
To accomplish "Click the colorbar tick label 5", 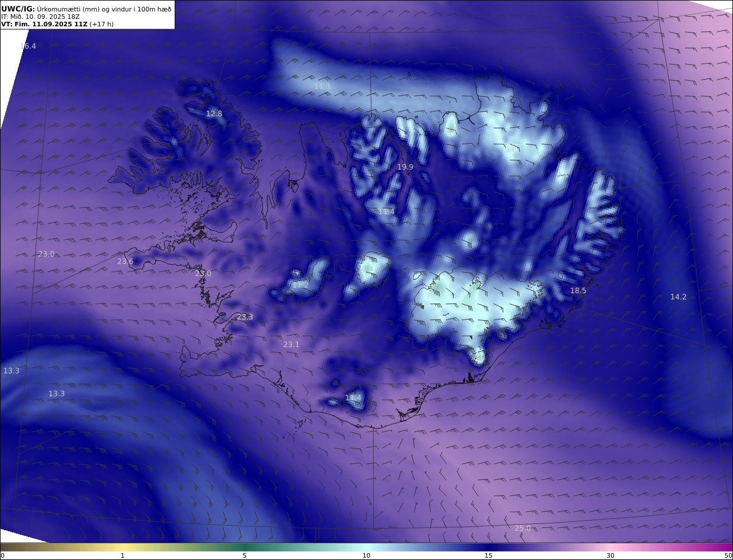I will click(x=245, y=555).
